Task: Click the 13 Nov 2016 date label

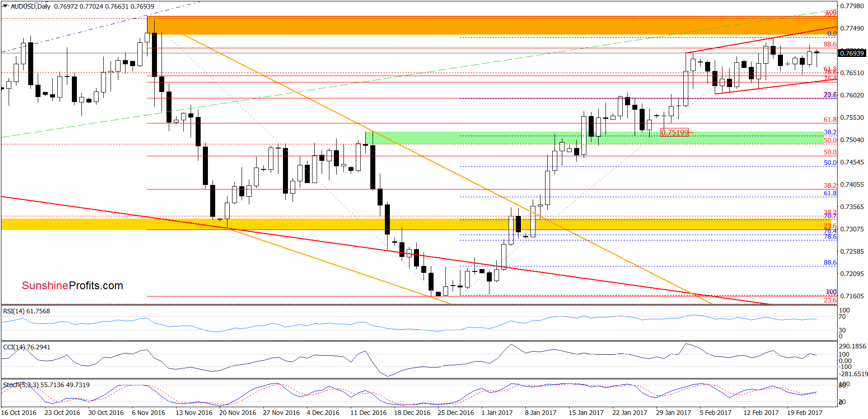Action: click(x=194, y=413)
